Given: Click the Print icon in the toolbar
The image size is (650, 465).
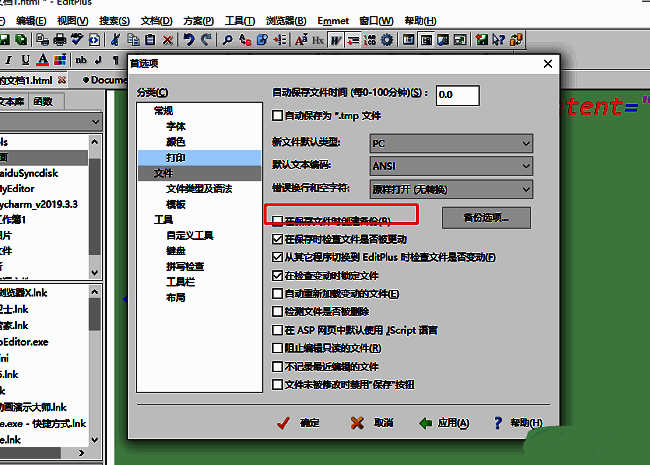Looking at the screenshot, I should [60, 40].
